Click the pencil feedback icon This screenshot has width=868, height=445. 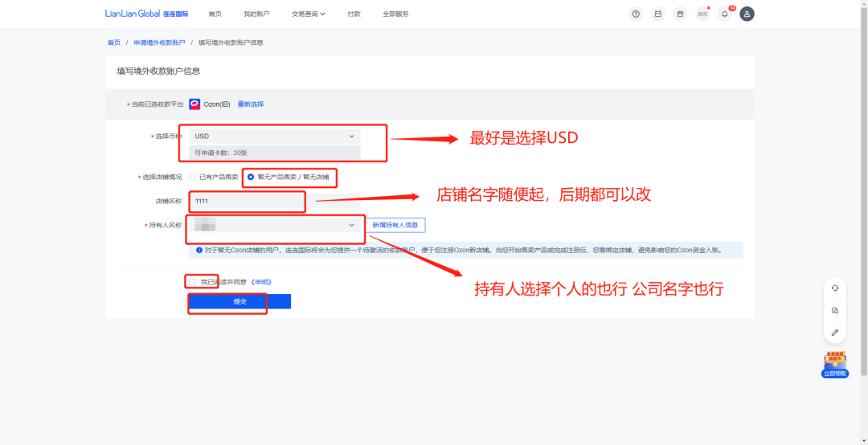coord(835,333)
